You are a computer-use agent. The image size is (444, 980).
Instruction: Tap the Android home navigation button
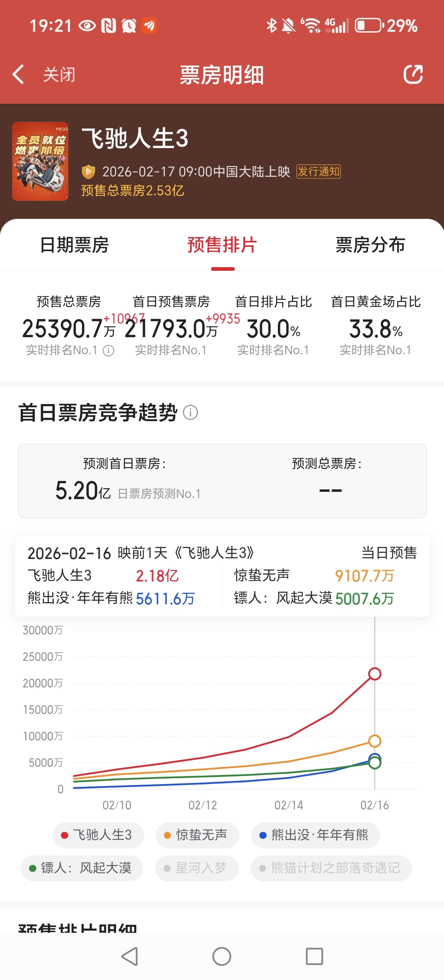point(222,956)
